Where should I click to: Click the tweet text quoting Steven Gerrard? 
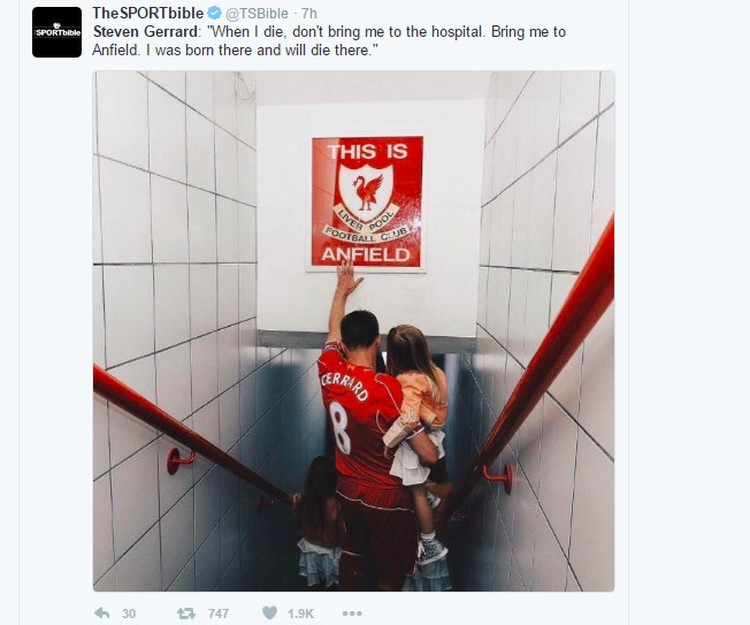[329, 41]
